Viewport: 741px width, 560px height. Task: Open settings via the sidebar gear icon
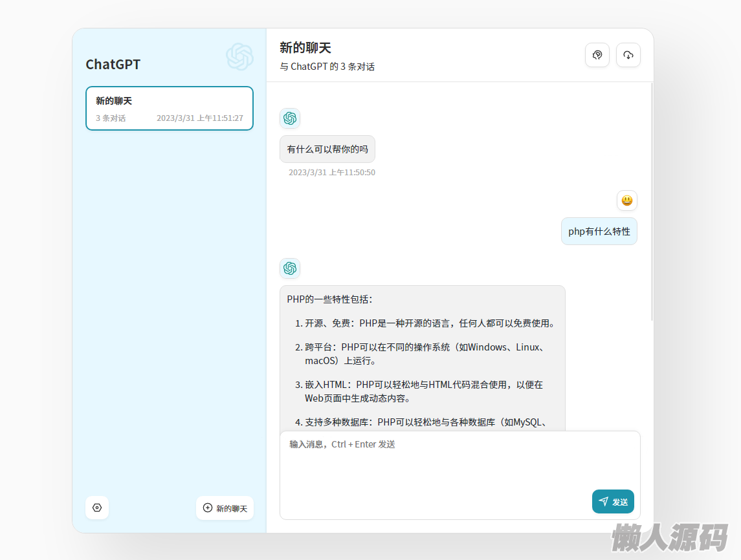coord(97,508)
